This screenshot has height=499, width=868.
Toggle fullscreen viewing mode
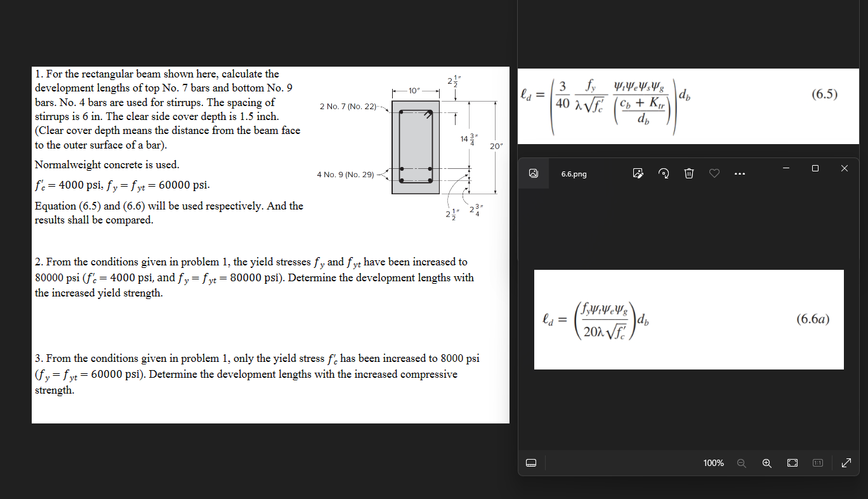click(846, 463)
